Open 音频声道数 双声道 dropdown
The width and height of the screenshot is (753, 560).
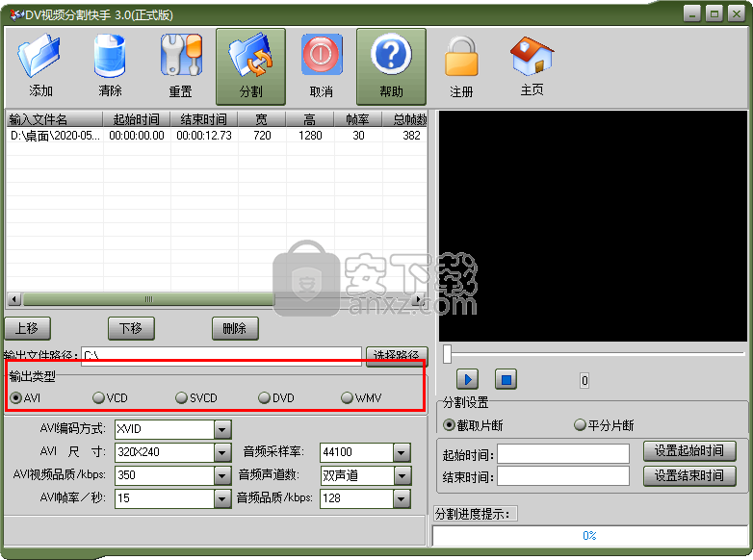pos(402,475)
